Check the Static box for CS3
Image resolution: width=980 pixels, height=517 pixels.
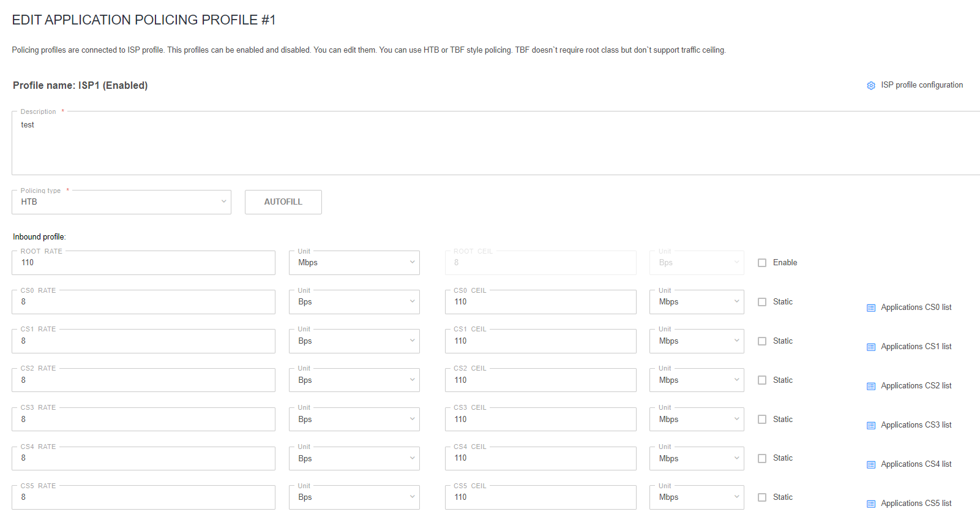click(x=762, y=420)
